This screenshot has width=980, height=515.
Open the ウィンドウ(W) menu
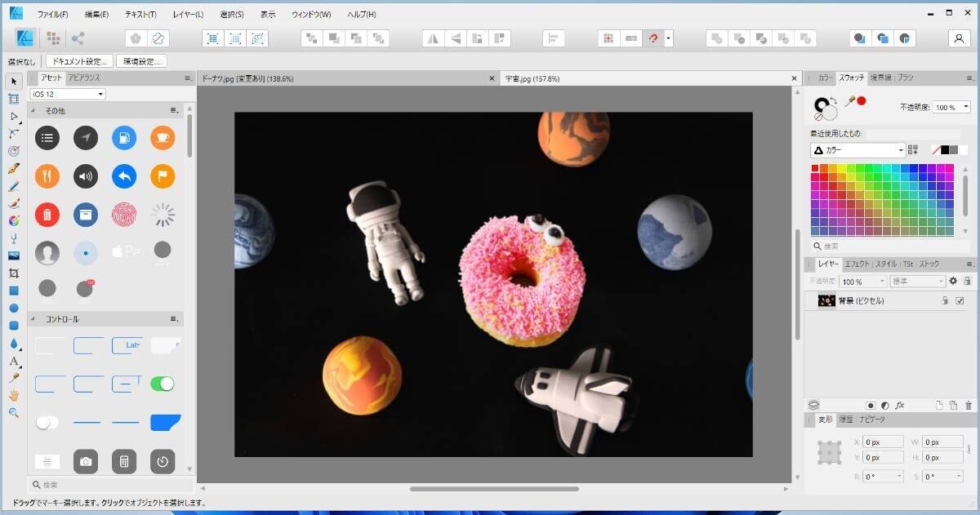click(311, 15)
